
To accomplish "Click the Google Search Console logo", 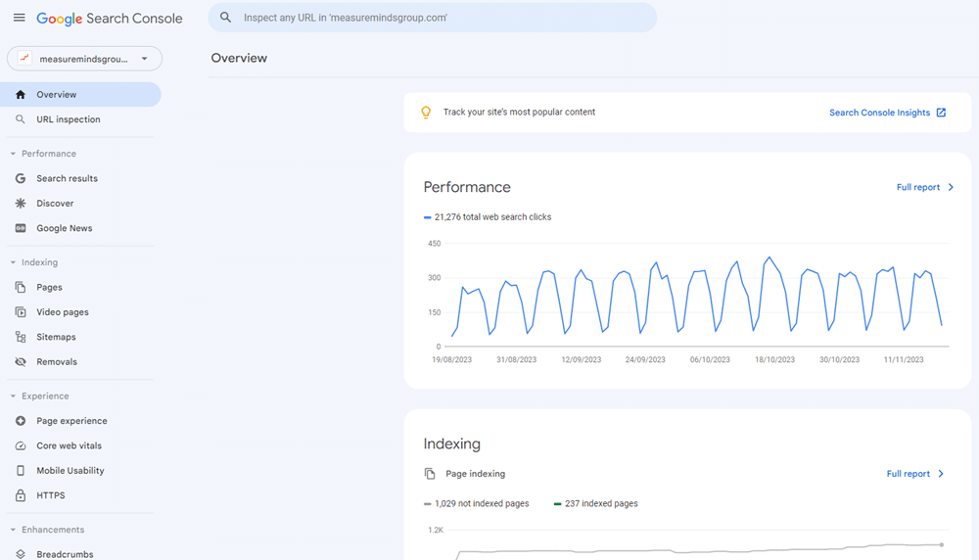I will pyautogui.click(x=110, y=19).
